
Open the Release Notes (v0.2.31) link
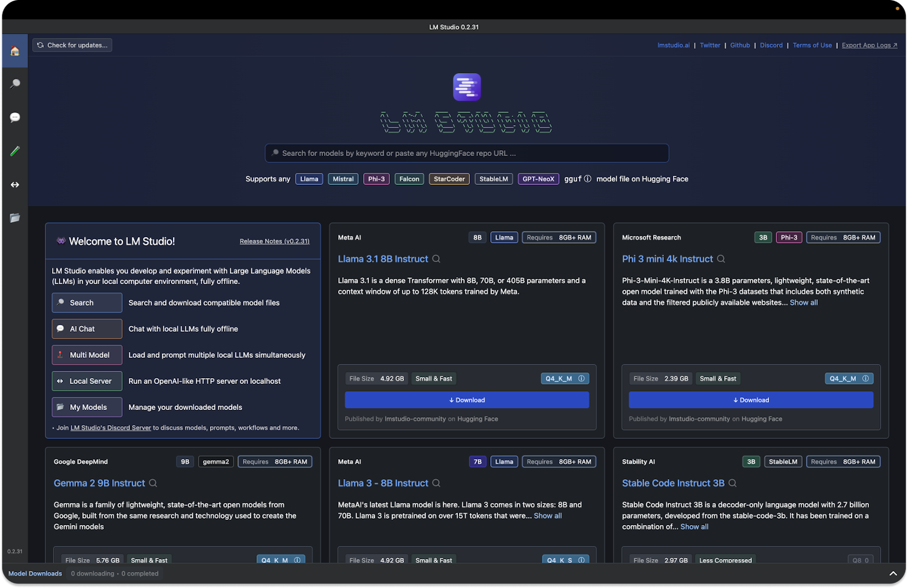[x=274, y=242]
